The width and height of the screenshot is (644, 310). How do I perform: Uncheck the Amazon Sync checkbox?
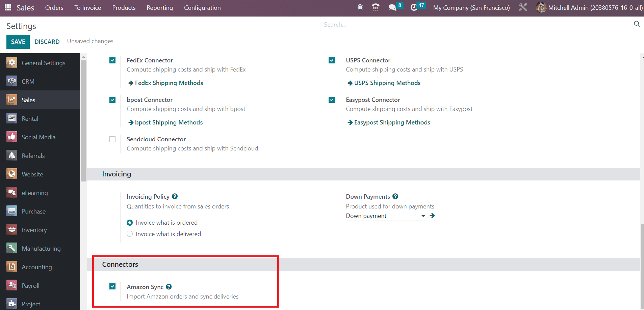coord(112,286)
